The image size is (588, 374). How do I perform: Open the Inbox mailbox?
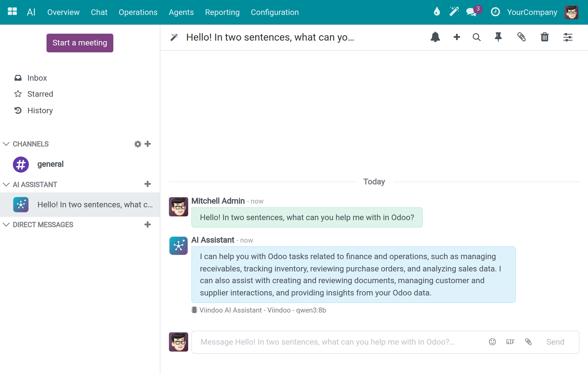coord(37,78)
